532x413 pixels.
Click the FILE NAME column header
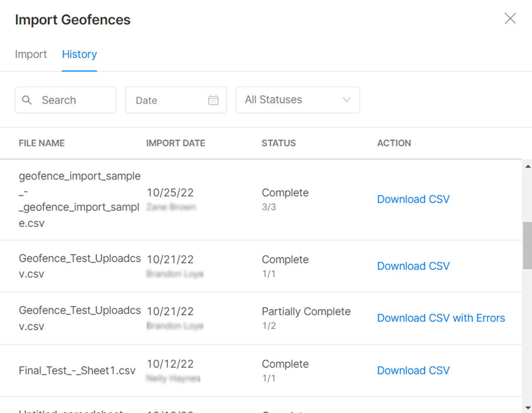(x=42, y=143)
